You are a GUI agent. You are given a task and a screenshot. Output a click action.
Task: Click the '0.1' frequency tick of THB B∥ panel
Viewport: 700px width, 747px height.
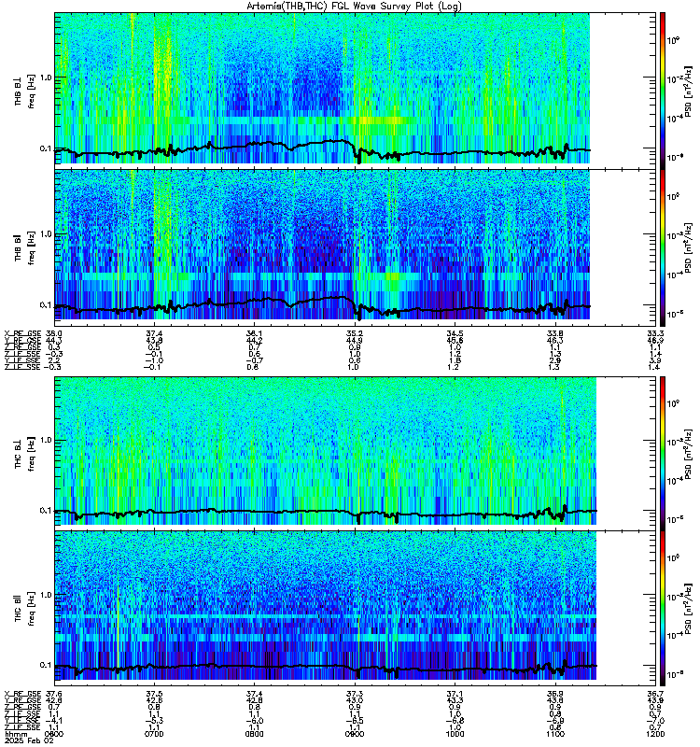(x=46, y=305)
